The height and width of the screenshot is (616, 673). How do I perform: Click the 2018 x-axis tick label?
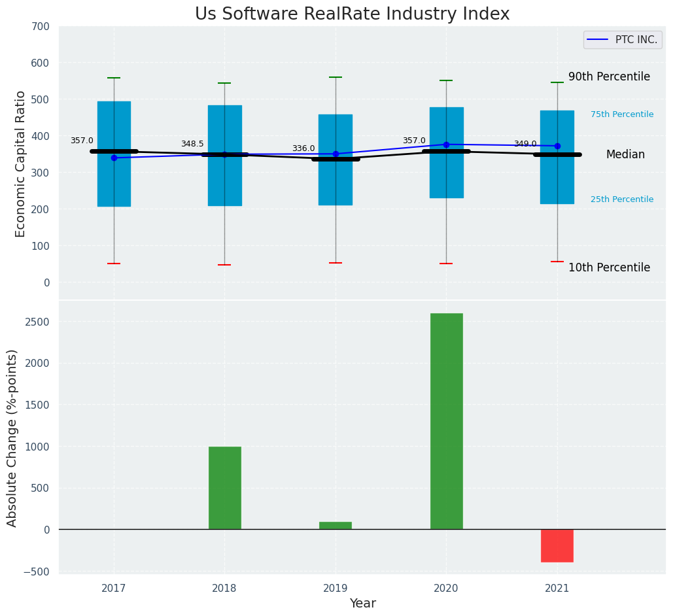pyautogui.click(x=224, y=588)
